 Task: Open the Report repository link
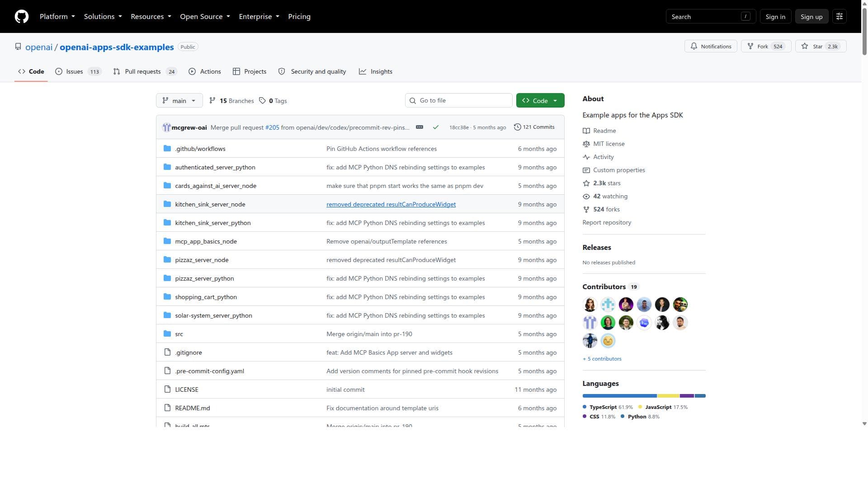607,223
